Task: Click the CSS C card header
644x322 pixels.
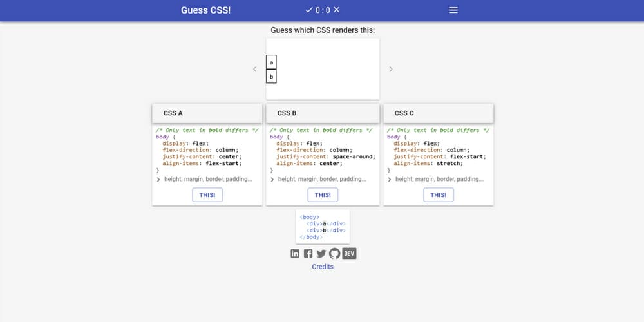Action: (439, 113)
